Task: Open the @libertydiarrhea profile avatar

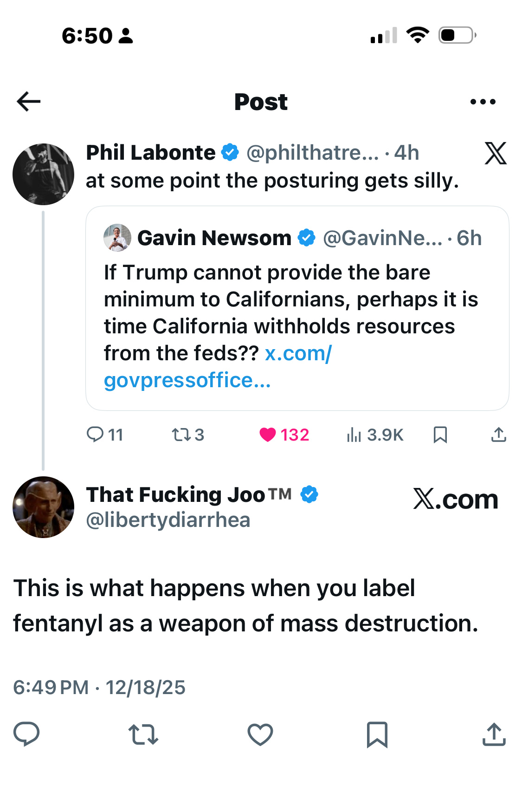Action: tap(43, 507)
